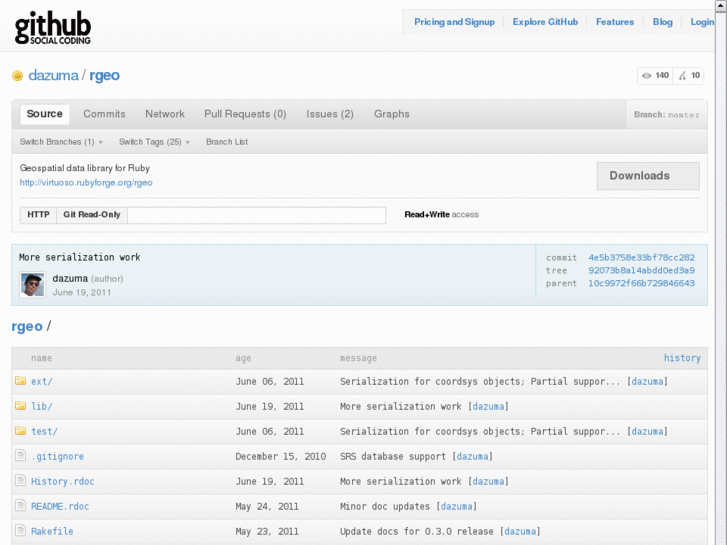Open the ext/ directory
727x545 pixels.
(42, 382)
